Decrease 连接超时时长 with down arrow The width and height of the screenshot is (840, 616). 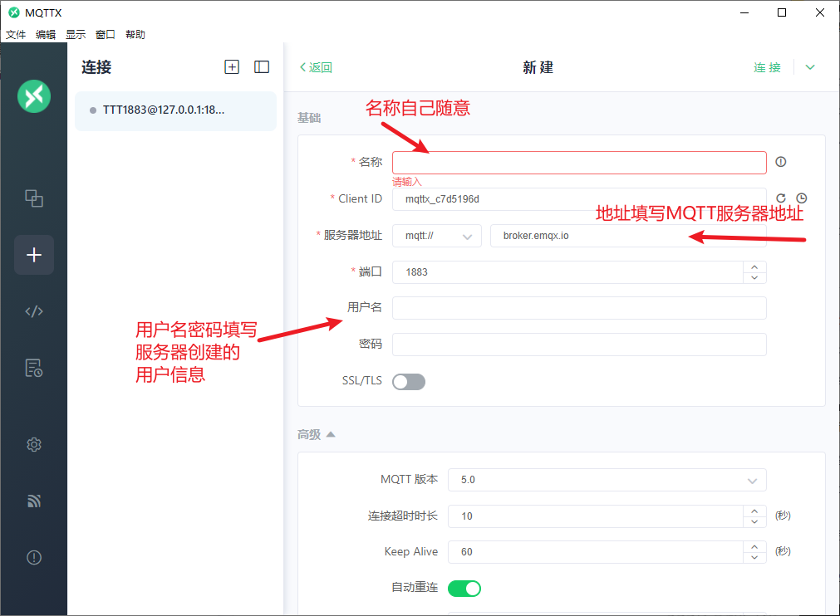[x=754, y=522]
